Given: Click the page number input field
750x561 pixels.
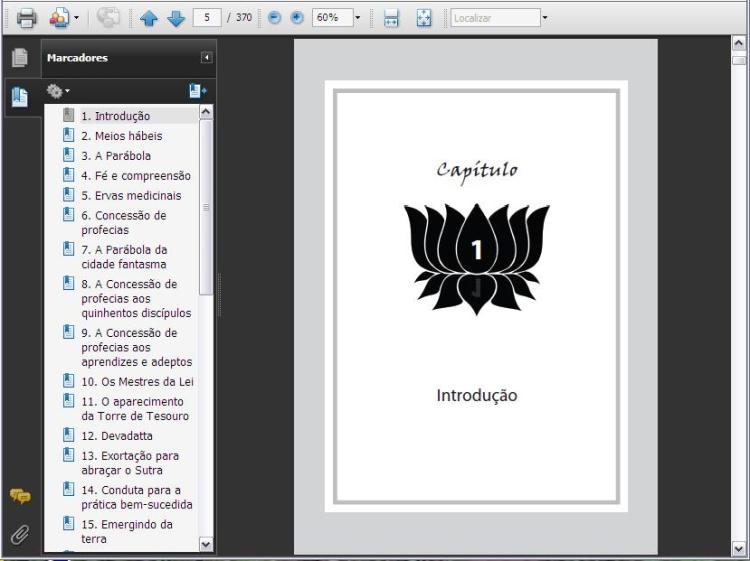Looking at the screenshot, I should tap(208, 18).
